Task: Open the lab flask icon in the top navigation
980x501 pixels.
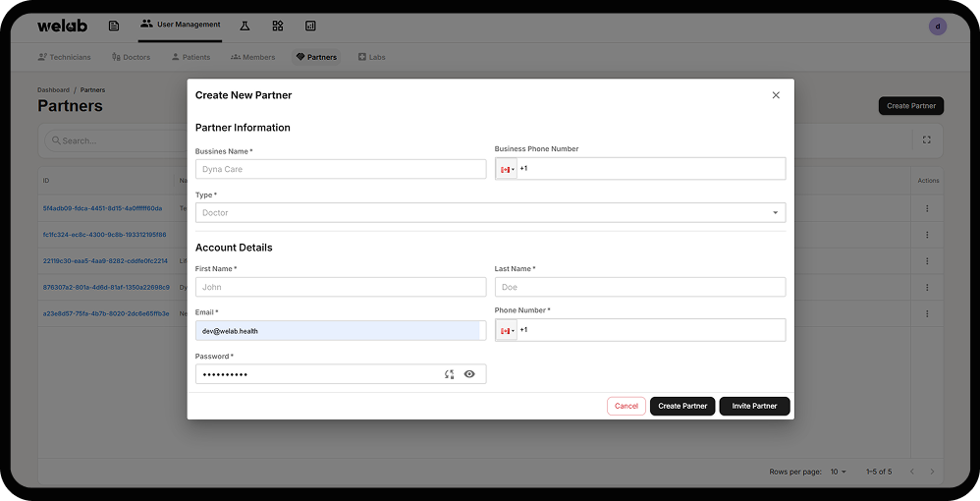Action: click(x=245, y=26)
